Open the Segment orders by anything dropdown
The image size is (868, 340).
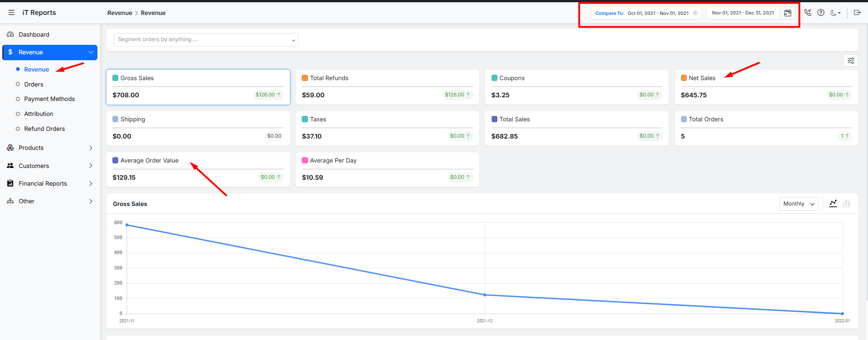[x=206, y=40]
